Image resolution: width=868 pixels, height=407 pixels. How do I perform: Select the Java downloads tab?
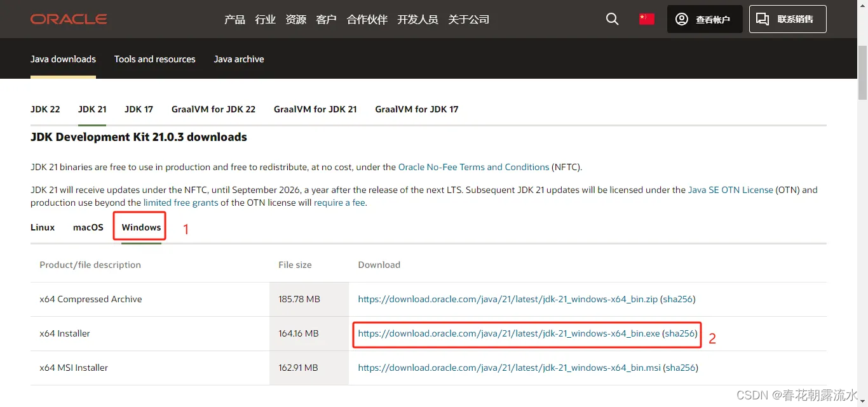point(63,59)
